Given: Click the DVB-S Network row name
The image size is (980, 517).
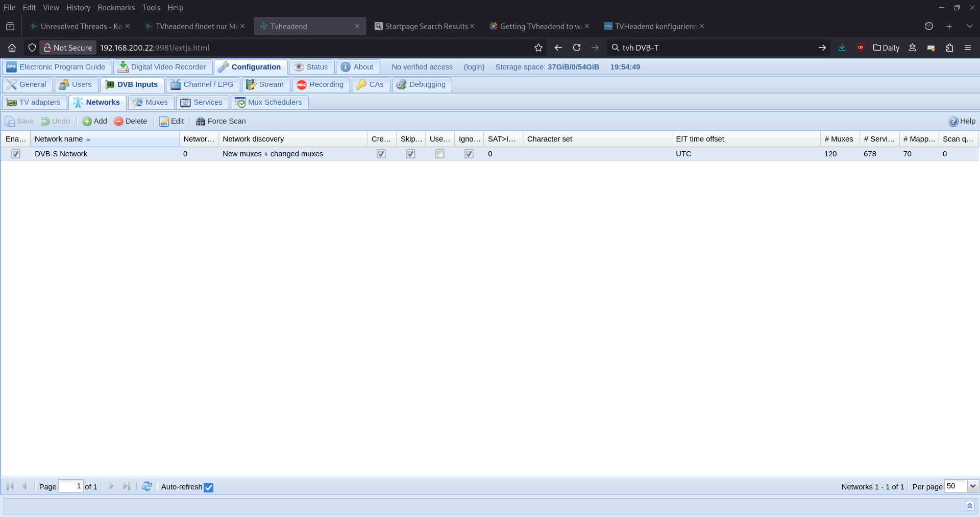Looking at the screenshot, I should (x=61, y=154).
